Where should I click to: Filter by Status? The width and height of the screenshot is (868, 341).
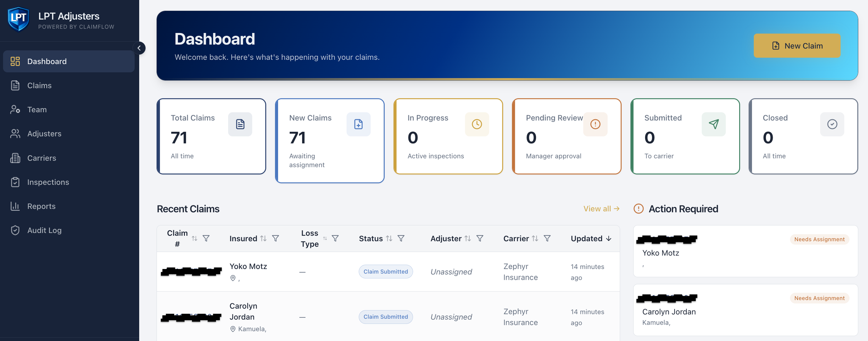[x=401, y=238]
